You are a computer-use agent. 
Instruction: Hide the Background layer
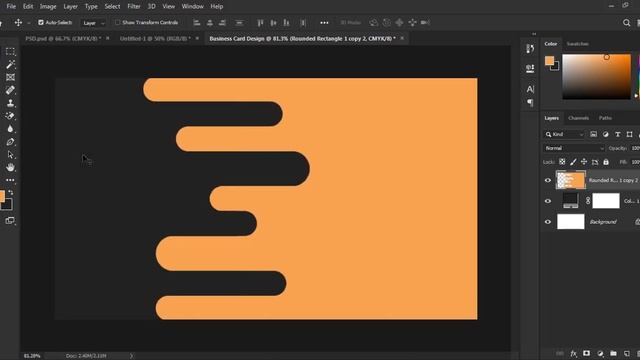pos(548,222)
